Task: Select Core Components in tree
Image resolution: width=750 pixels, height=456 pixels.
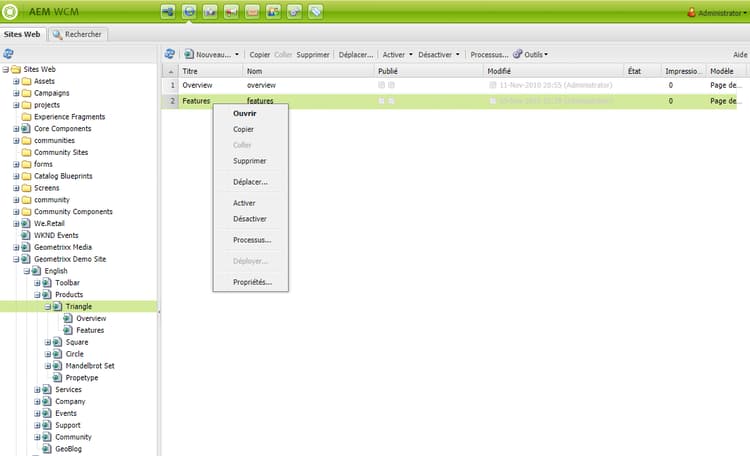Action: pyautogui.click(x=63, y=129)
